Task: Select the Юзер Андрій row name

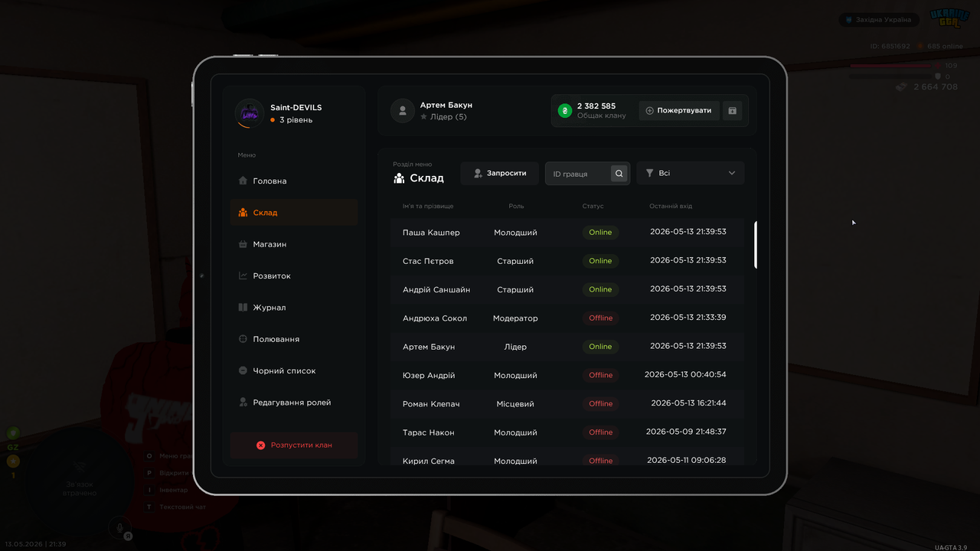Action: tap(429, 376)
